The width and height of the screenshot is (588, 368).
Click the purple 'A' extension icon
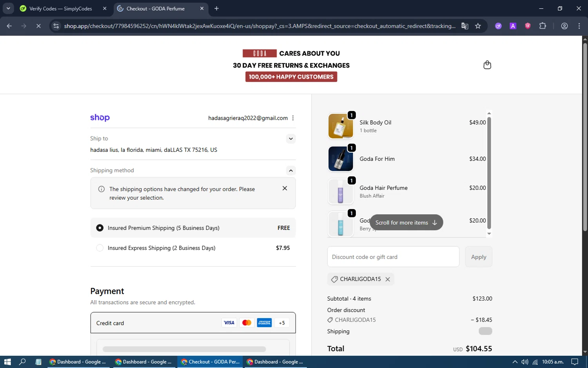tap(513, 26)
